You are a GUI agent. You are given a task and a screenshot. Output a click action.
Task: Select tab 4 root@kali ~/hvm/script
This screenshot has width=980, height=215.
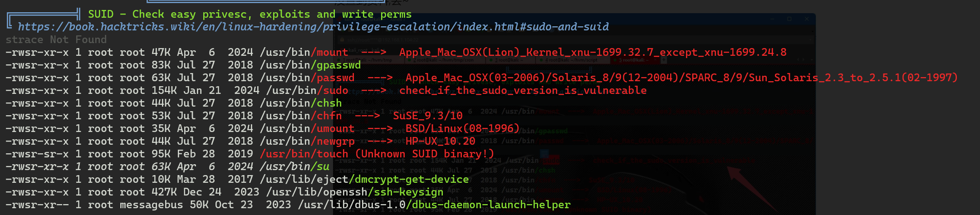[571, 60]
